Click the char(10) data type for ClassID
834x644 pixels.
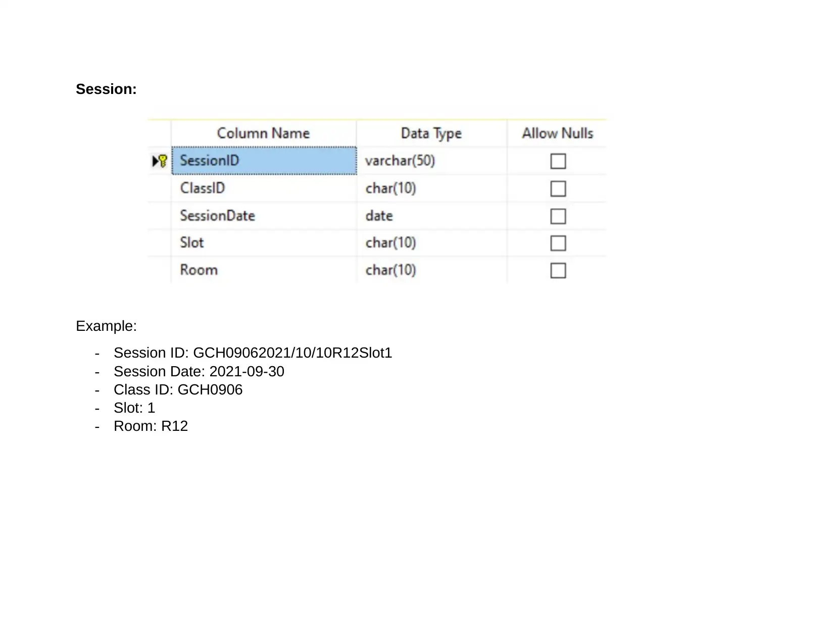click(x=432, y=188)
